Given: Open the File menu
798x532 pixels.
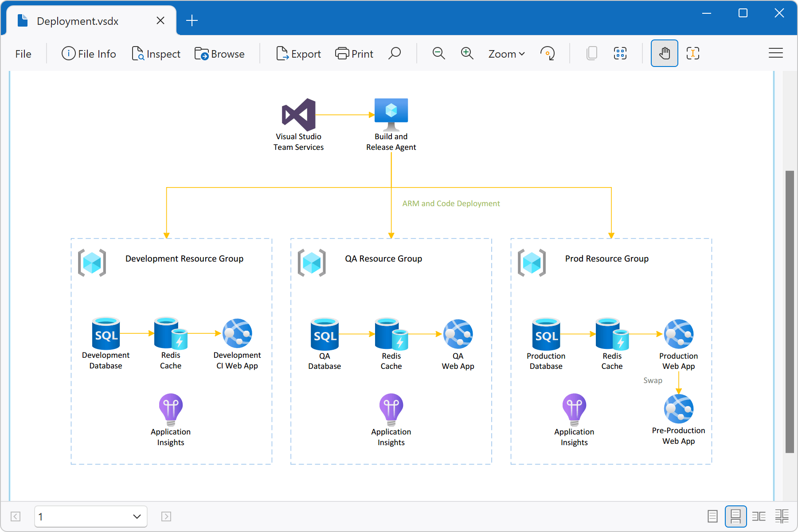Looking at the screenshot, I should [23, 53].
